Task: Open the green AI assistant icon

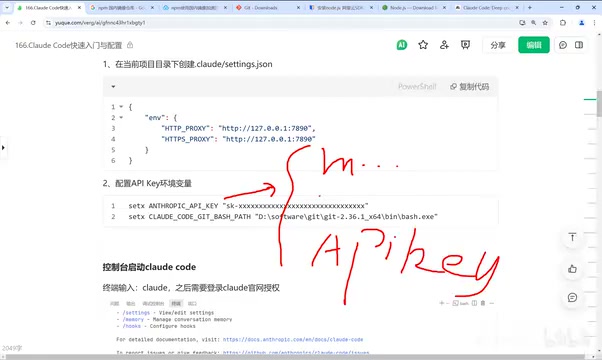Action: pyautogui.click(x=402, y=45)
